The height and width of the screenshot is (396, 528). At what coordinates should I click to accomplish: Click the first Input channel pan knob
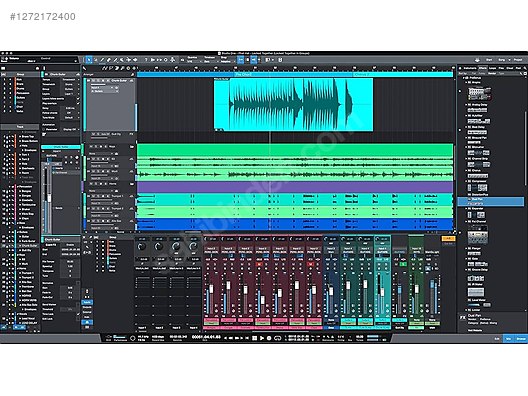point(142,246)
